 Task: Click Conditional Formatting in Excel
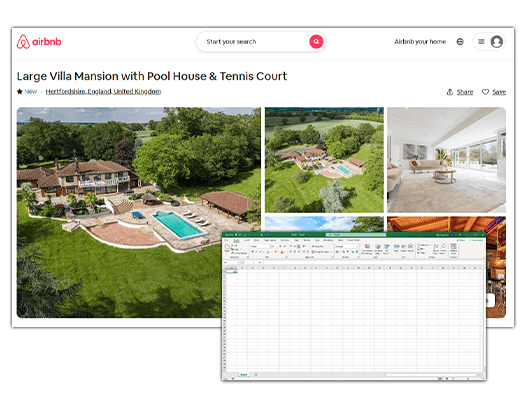click(367, 249)
